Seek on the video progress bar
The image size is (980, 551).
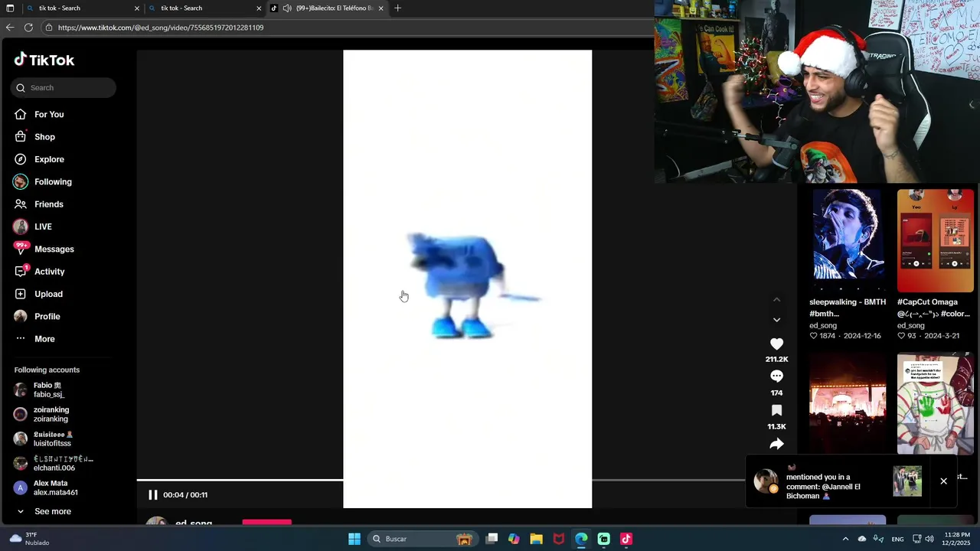pyautogui.click(x=440, y=481)
